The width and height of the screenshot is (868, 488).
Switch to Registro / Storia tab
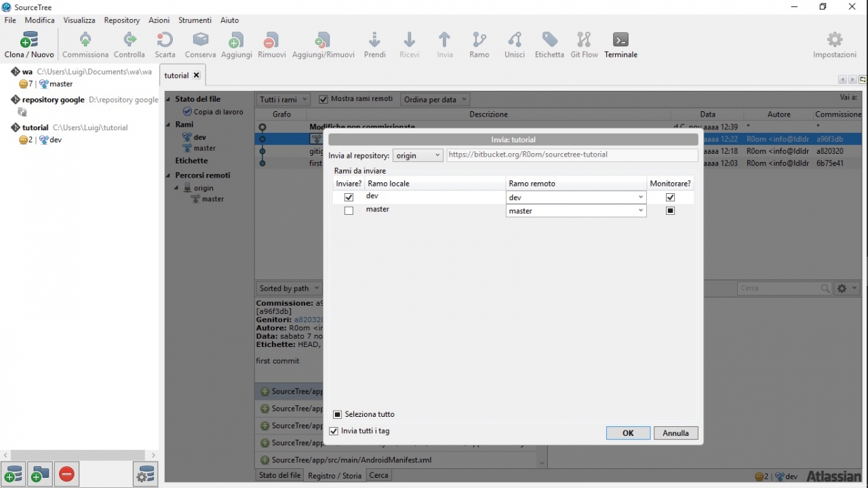(335, 476)
